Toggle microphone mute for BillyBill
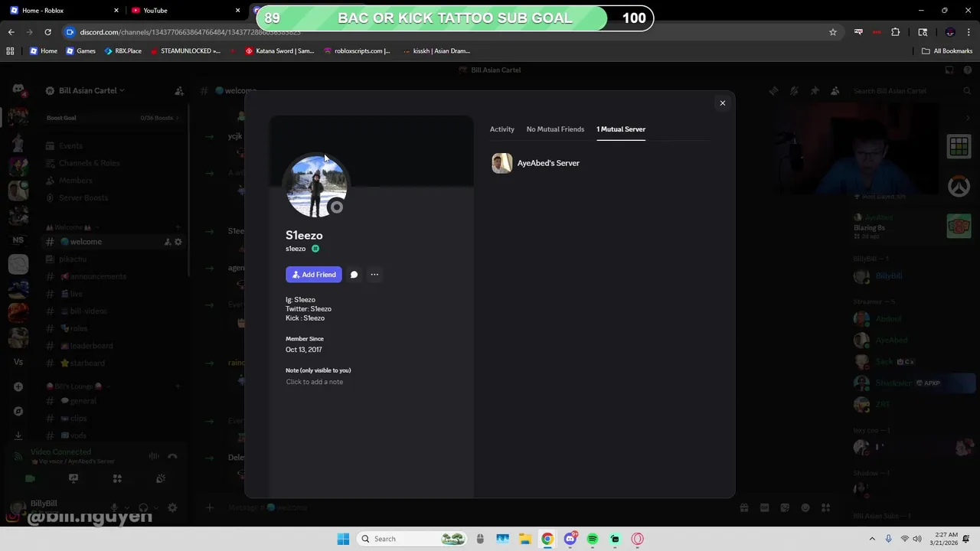Screen dimensions: 980x551 point(114,507)
